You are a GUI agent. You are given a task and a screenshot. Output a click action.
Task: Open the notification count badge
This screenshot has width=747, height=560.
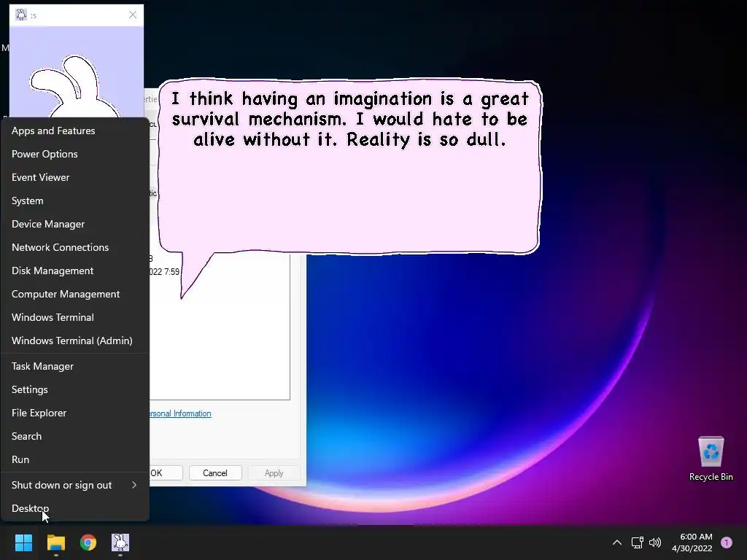point(727,542)
